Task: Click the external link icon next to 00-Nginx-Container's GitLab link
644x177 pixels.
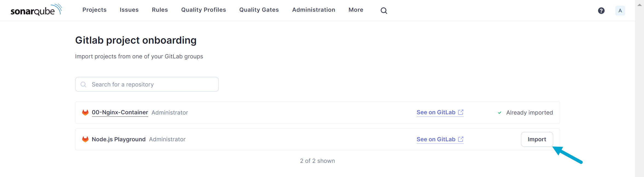Action: tap(461, 112)
